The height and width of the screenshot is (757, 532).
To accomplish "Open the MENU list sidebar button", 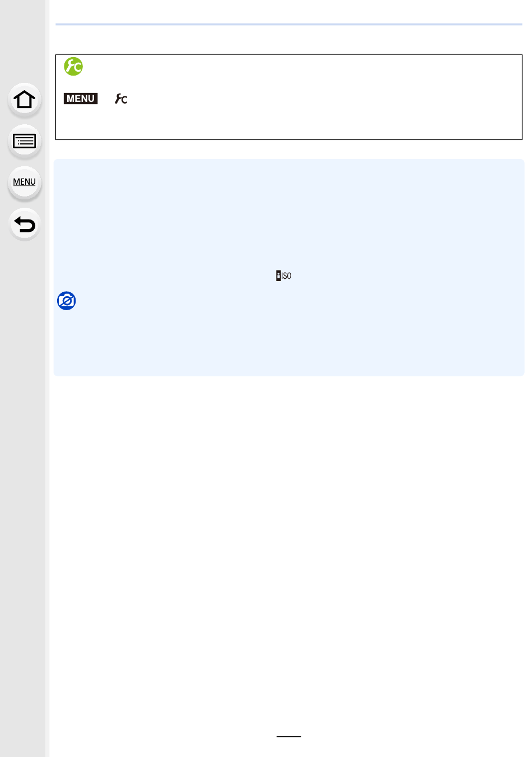I will (x=25, y=183).
